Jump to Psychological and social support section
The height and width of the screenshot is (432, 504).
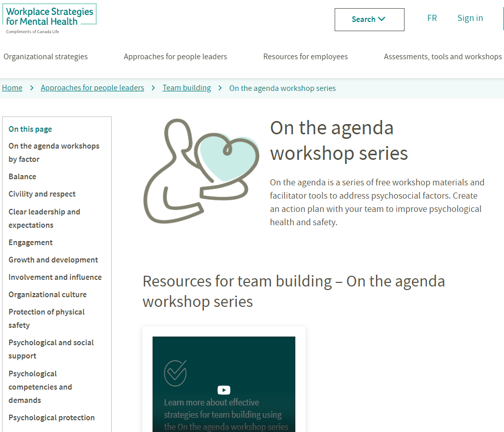tap(51, 349)
